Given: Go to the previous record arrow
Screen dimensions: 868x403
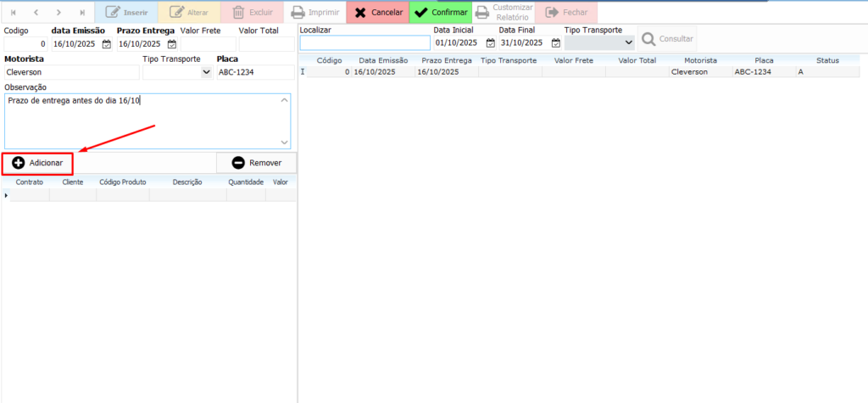Looking at the screenshot, I should pos(36,13).
